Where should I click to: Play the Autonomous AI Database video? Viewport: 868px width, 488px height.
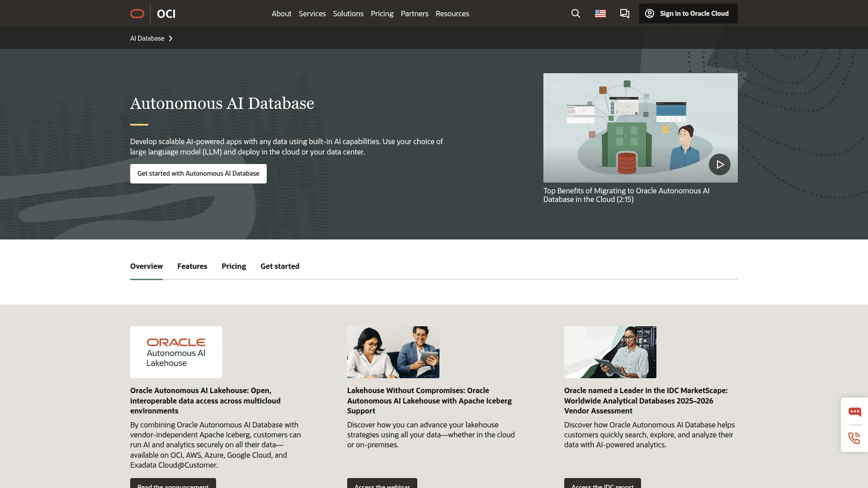coord(719,164)
